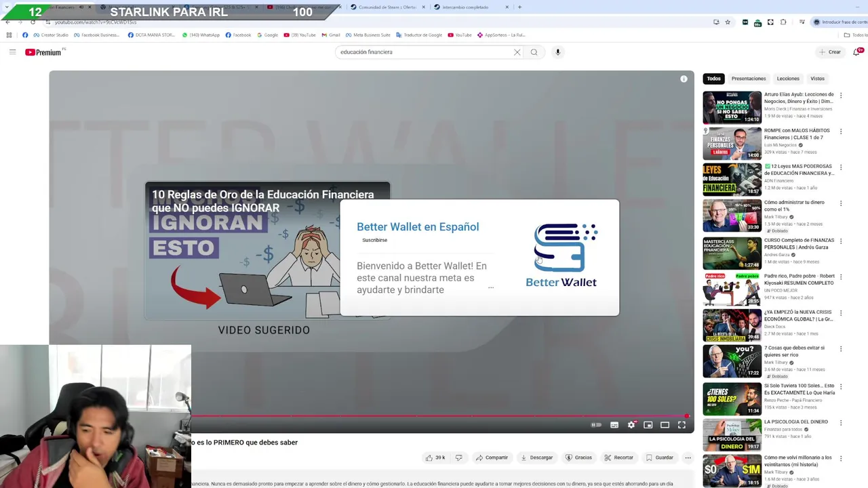Image resolution: width=868 pixels, height=488 pixels.
Task: Open the Traductor de Google bookmark
Action: pyautogui.click(x=419, y=35)
